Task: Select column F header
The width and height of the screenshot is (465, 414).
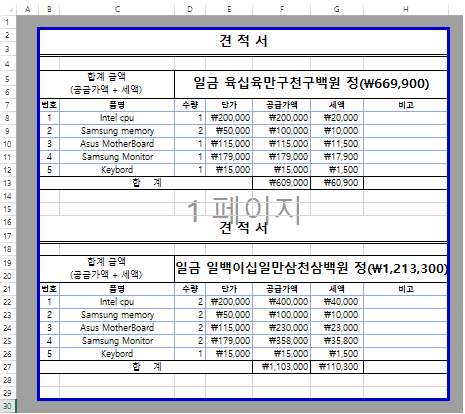Action: point(282,9)
